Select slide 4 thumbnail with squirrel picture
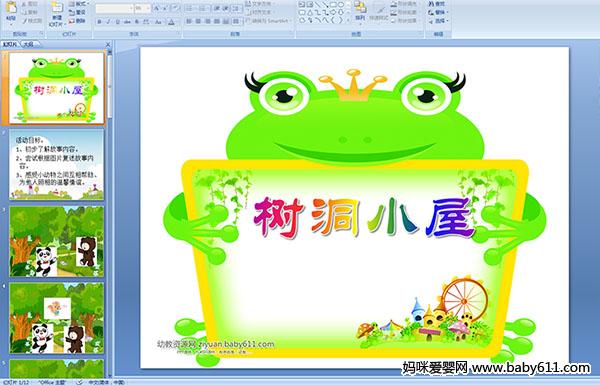600x385 pixels. tap(57, 318)
